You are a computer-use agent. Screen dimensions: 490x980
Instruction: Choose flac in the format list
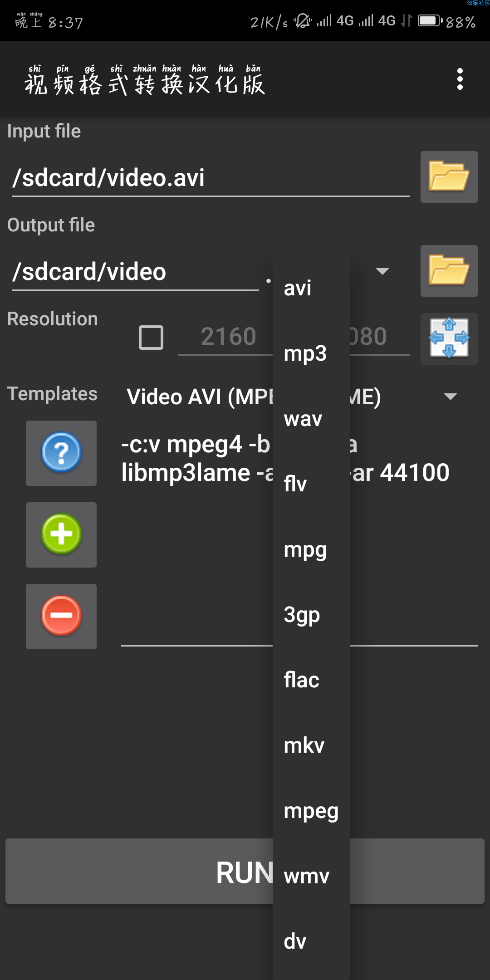pos(302,680)
